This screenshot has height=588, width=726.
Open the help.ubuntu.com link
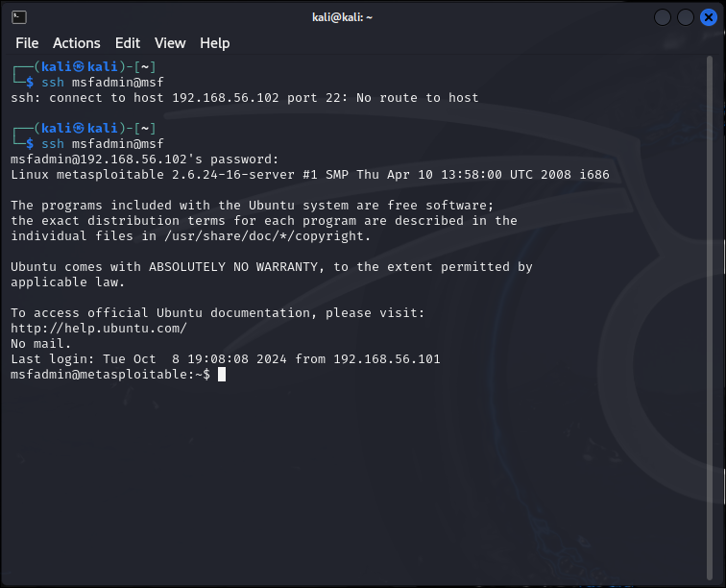click(x=98, y=329)
